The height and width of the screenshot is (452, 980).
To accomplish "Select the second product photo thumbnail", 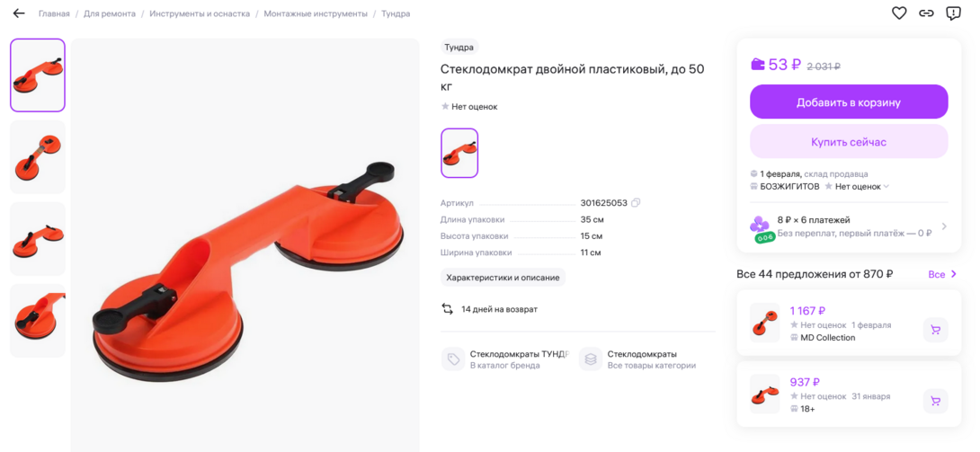I will click(38, 157).
